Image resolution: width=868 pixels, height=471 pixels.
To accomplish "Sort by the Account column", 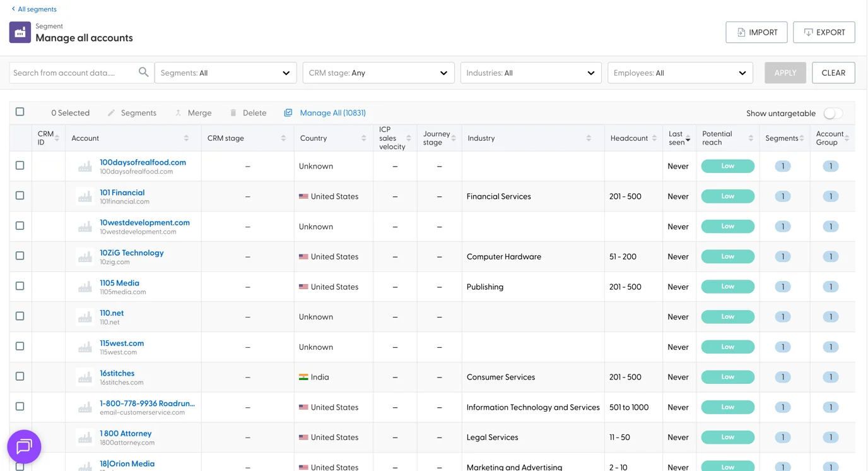I will 186,138.
